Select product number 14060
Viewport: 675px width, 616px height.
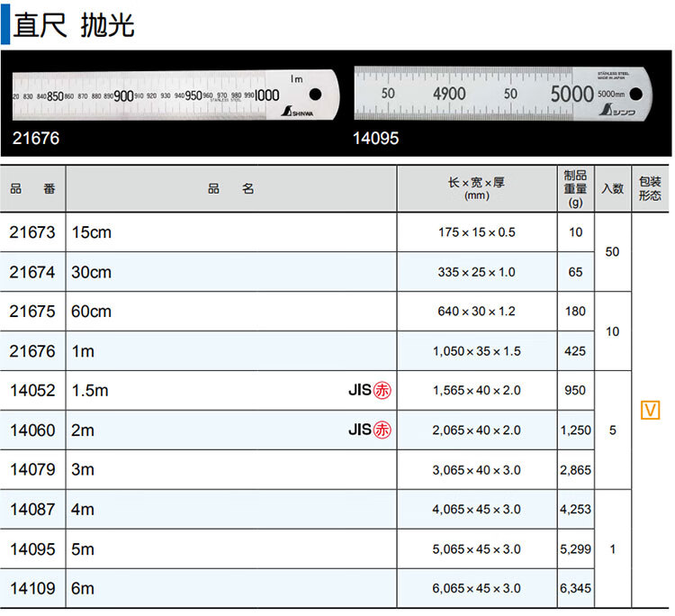tap(32, 430)
